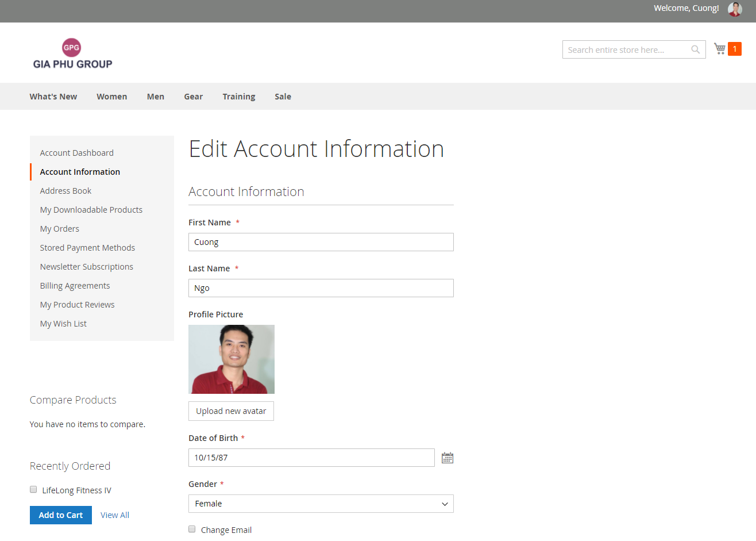Click the Last Name input field
Image resolution: width=756 pixels, height=541 pixels.
click(x=321, y=288)
